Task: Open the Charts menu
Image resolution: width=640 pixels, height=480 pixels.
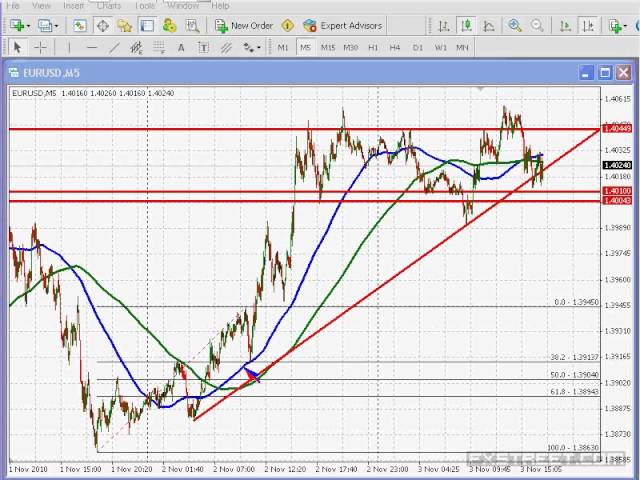Action: [109, 5]
